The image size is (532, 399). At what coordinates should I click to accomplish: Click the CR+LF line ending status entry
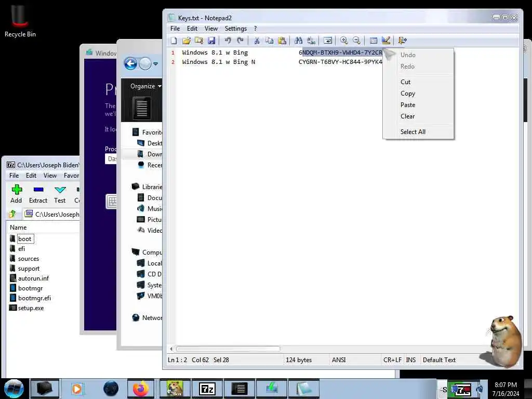point(392,360)
